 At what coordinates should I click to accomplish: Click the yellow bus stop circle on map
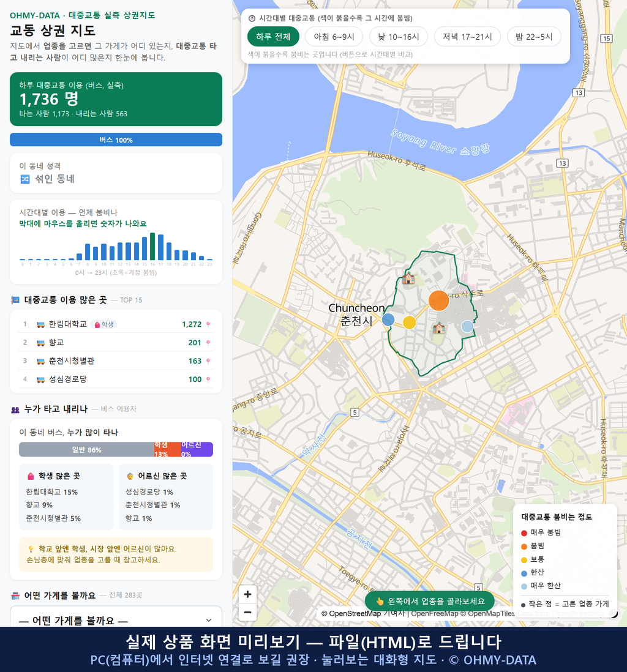[x=410, y=323]
